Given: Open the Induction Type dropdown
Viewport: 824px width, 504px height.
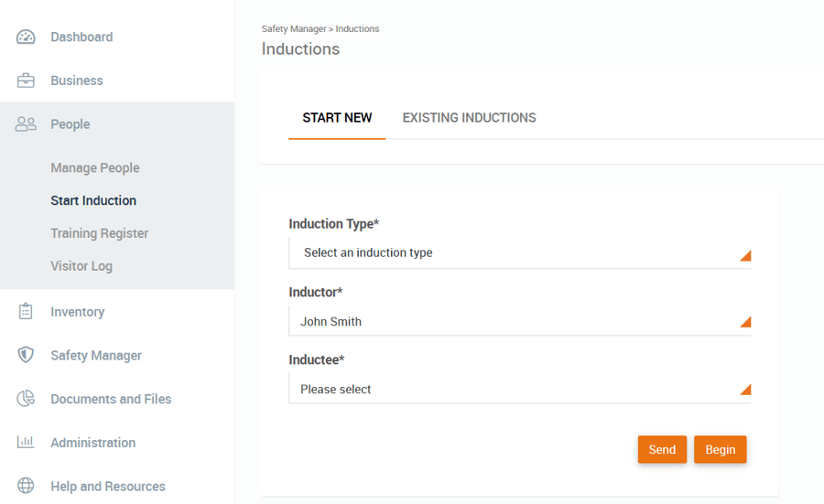Looking at the screenshot, I should pyautogui.click(x=519, y=253).
